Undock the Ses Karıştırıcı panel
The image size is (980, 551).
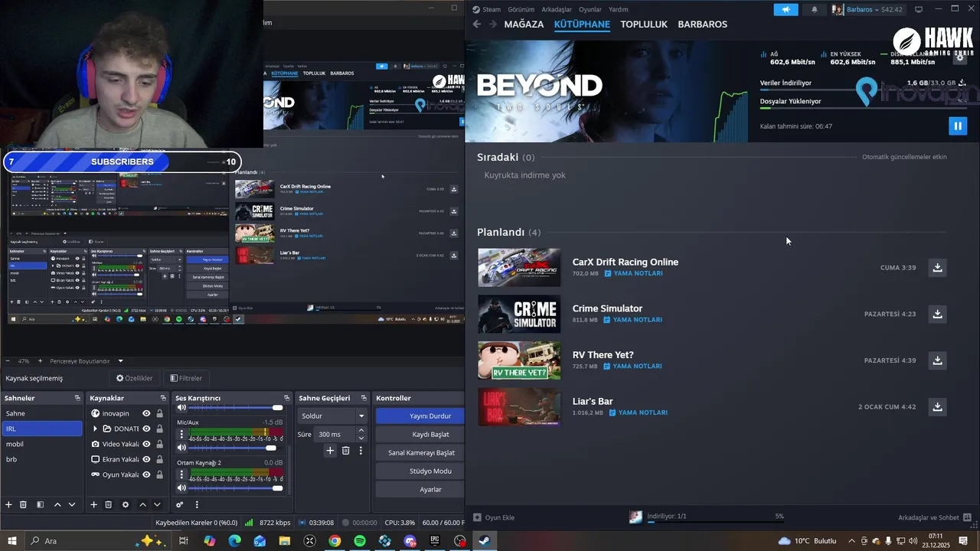pos(286,398)
